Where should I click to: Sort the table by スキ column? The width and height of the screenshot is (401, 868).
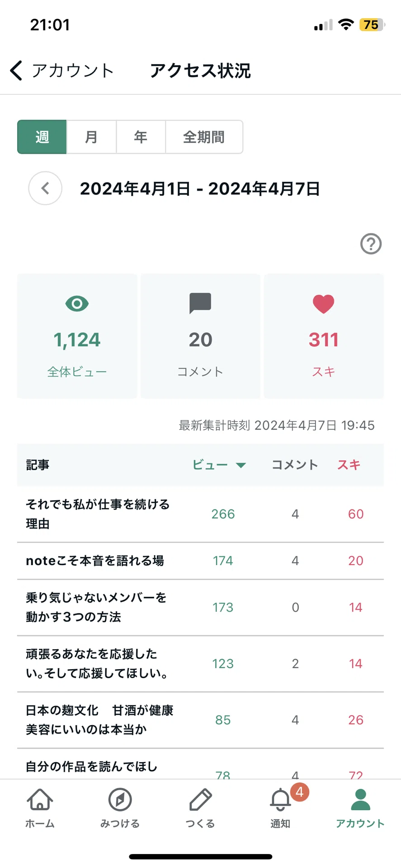349,465
